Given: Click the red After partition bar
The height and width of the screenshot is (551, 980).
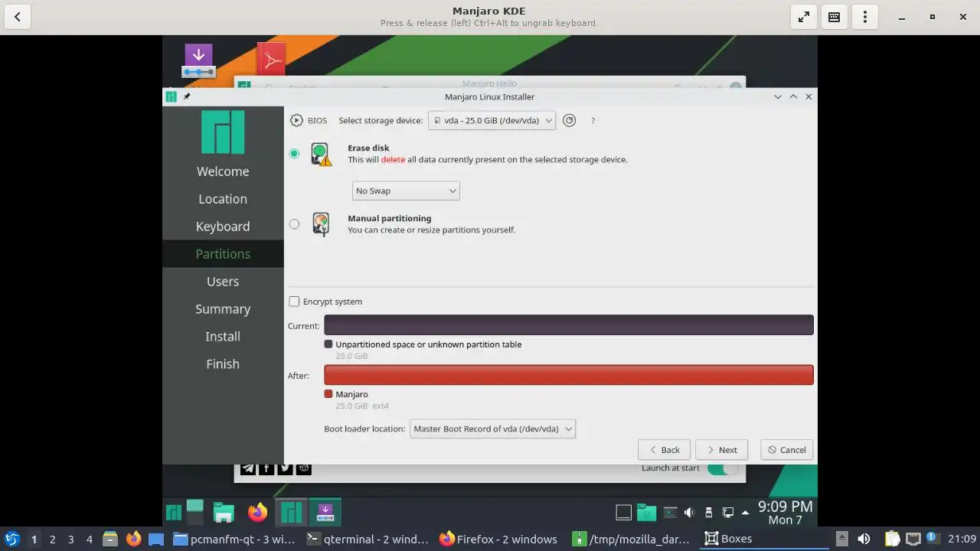Looking at the screenshot, I should (569, 375).
